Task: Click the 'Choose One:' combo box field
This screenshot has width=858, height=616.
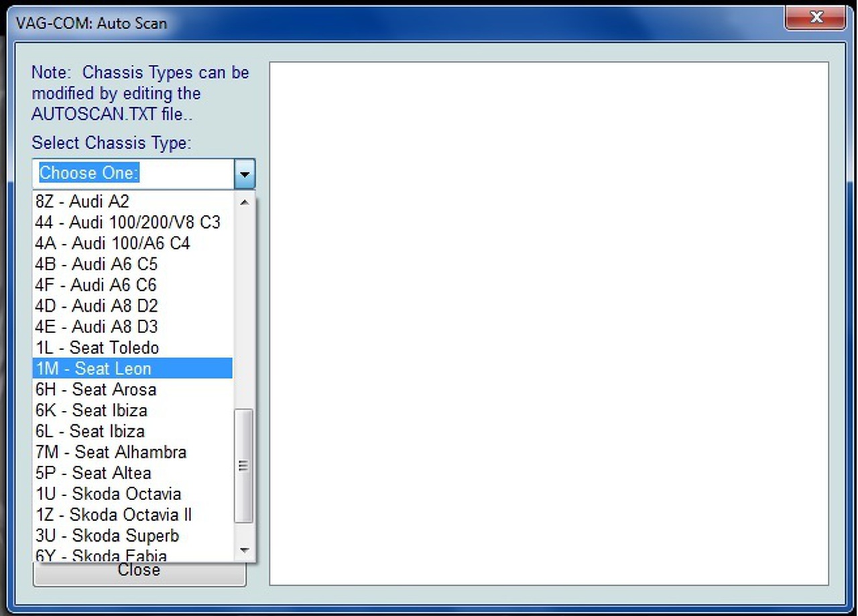Action: click(133, 174)
